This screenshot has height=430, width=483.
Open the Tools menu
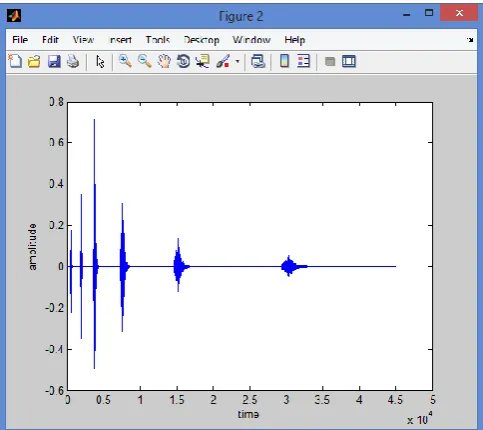coord(158,40)
